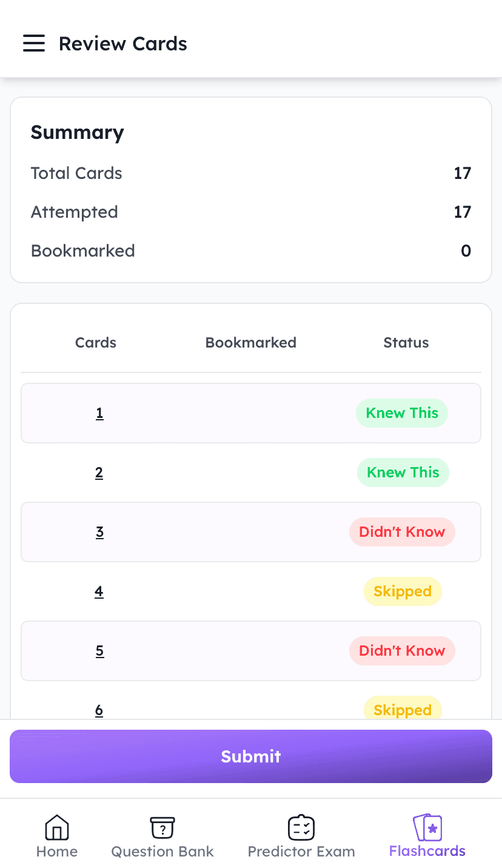Click the 'Didn't Know' badge for card 5

(x=402, y=650)
